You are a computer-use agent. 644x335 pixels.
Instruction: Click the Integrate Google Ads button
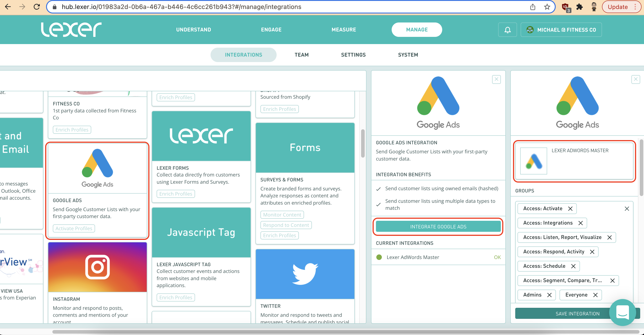pyautogui.click(x=438, y=227)
